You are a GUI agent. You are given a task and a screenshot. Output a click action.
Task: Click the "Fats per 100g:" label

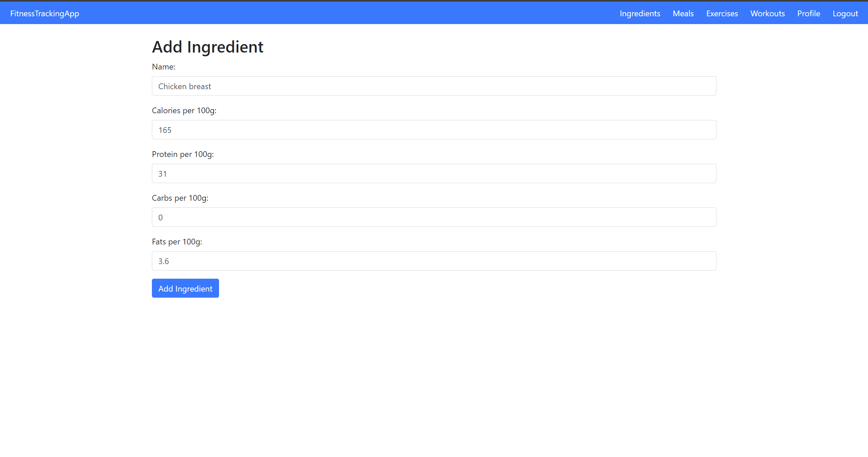click(x=177, y=242)
